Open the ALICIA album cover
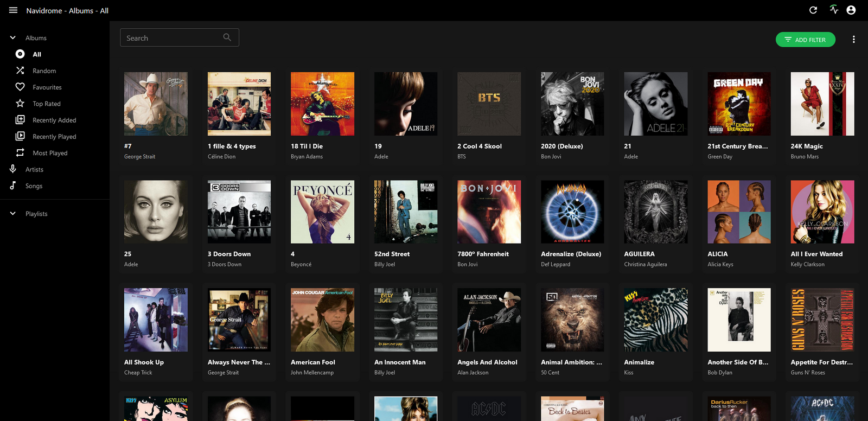 [x=739, y=212]
